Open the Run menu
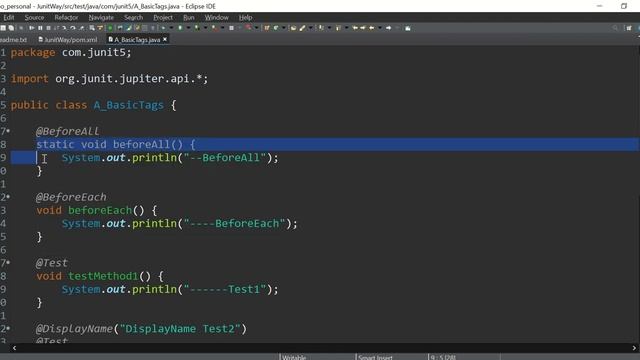 189,18
